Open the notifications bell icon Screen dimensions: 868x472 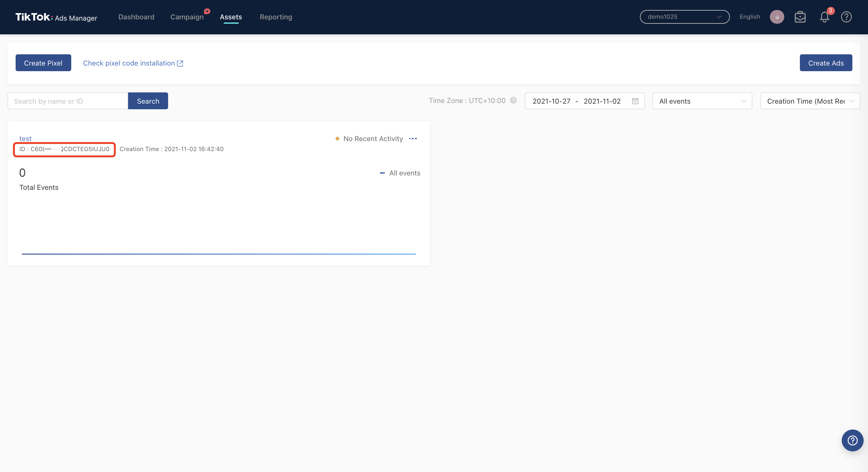pos(824,17)
